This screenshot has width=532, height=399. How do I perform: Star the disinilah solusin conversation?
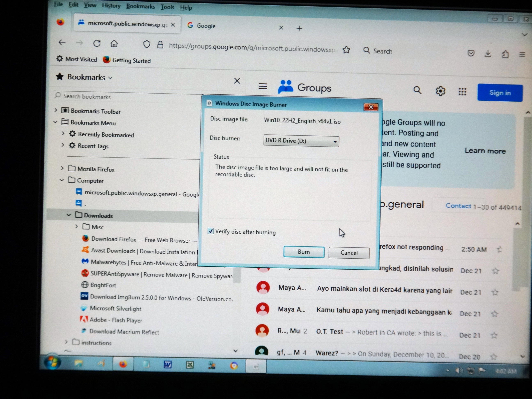coord(496,271)
